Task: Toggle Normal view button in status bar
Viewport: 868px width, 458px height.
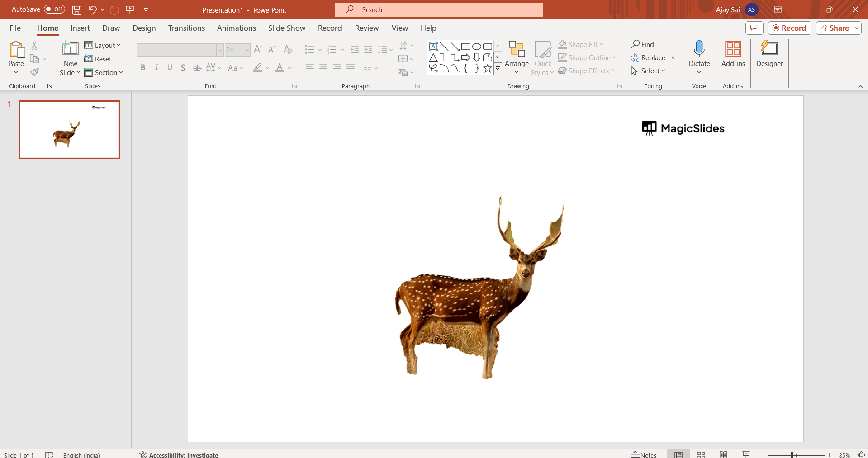Action: 678,454
